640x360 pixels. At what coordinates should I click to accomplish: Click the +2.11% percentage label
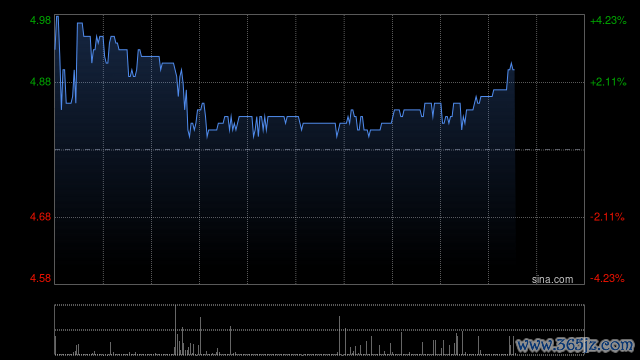[608, 82]
